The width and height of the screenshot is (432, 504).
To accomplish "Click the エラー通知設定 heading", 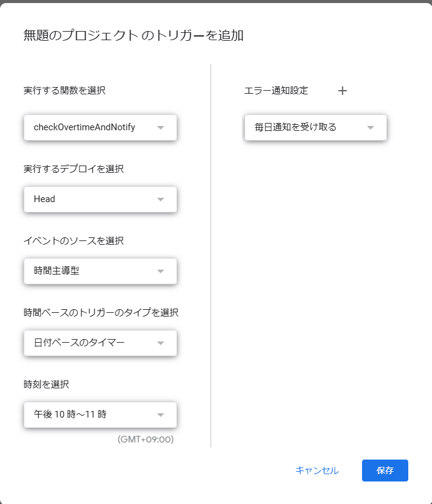I will pyautogui.click(x=276, y=91).
